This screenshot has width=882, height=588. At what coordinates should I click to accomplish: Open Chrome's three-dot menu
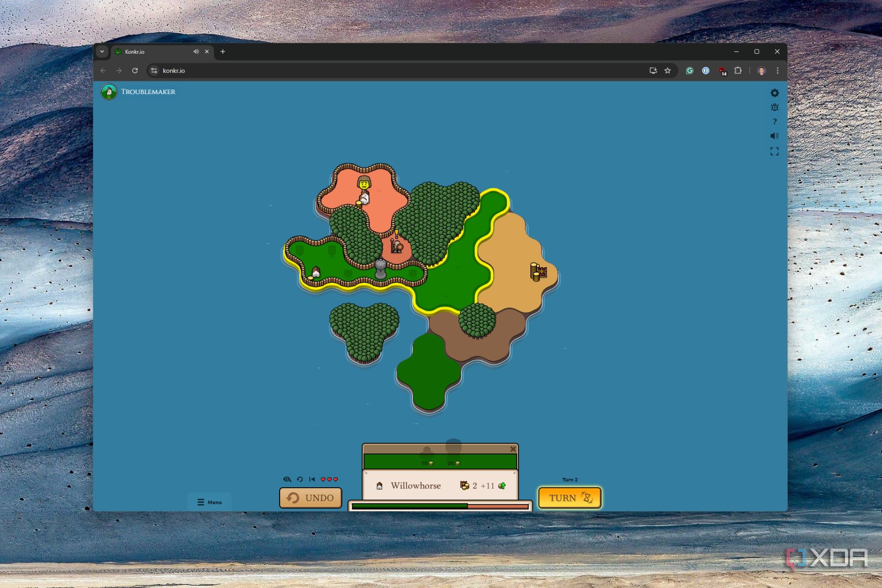coord(777,71)
